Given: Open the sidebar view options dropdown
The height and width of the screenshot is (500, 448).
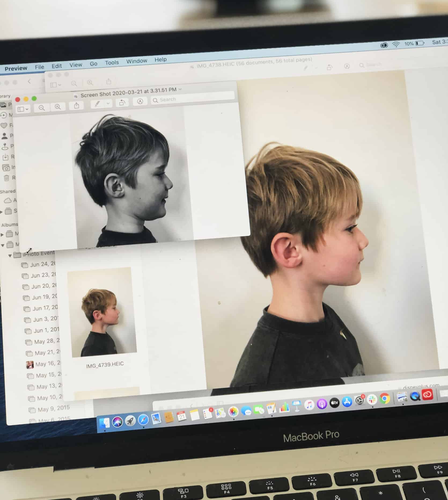Looking at the screenshot, I should (23, 109).
